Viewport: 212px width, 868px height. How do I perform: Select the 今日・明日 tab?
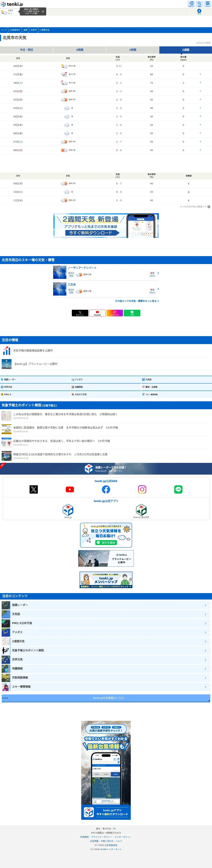(x=27, y=50)
